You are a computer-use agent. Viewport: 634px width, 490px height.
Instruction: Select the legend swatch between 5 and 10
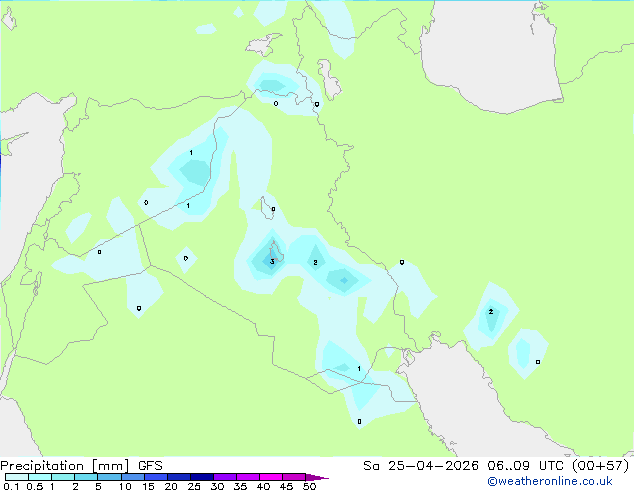(109, 477)
